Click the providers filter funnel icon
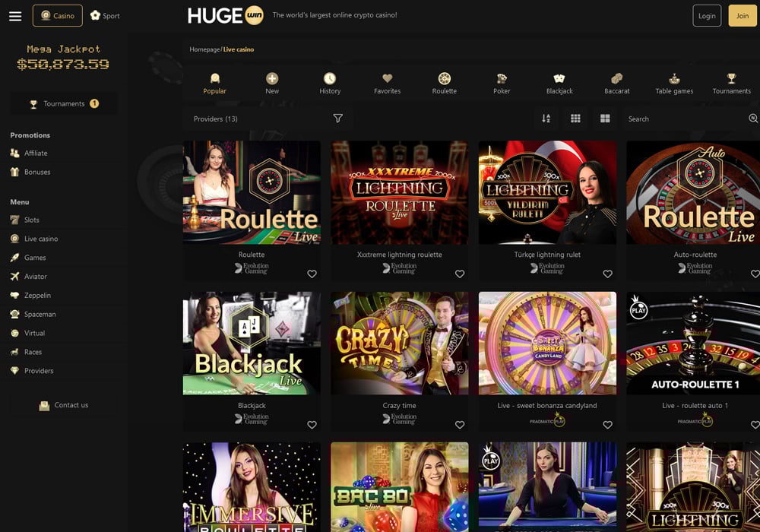 338,119
